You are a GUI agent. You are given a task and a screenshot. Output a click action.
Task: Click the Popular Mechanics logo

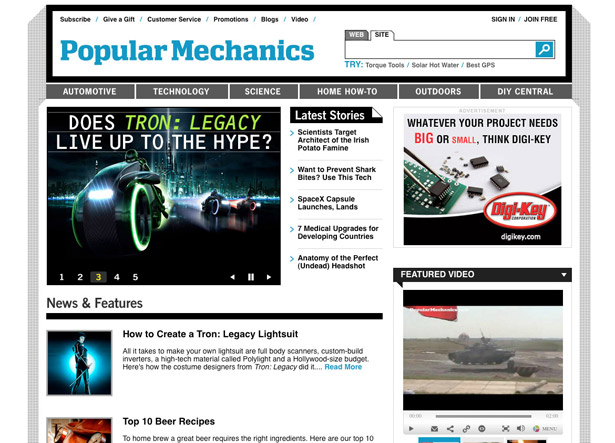[x=187, y=51]
